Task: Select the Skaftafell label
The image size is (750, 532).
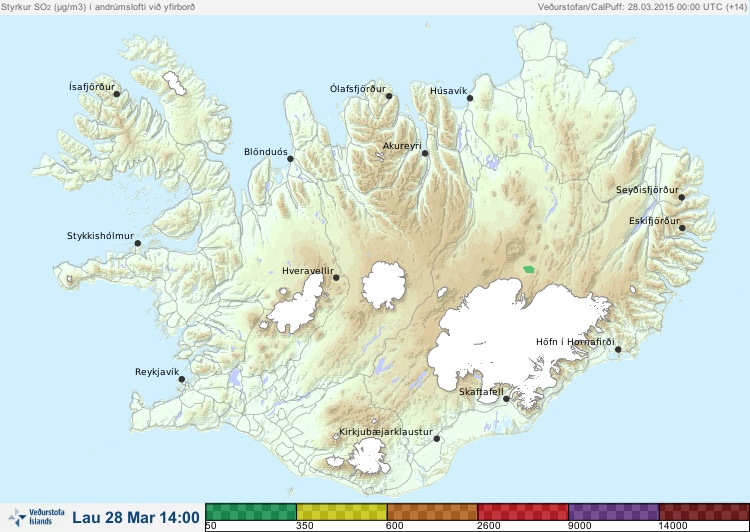Action: 481,392
